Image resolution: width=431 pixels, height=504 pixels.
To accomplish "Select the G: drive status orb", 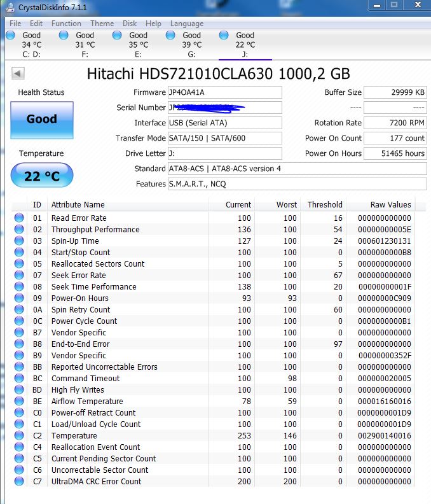I will tap(170, 35).
